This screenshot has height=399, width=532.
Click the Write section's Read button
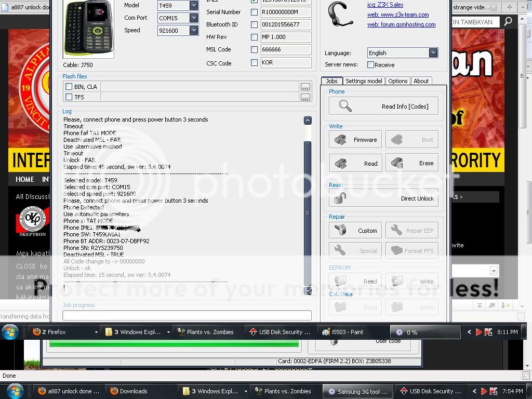pyautogui.click(x=355, y=163)
